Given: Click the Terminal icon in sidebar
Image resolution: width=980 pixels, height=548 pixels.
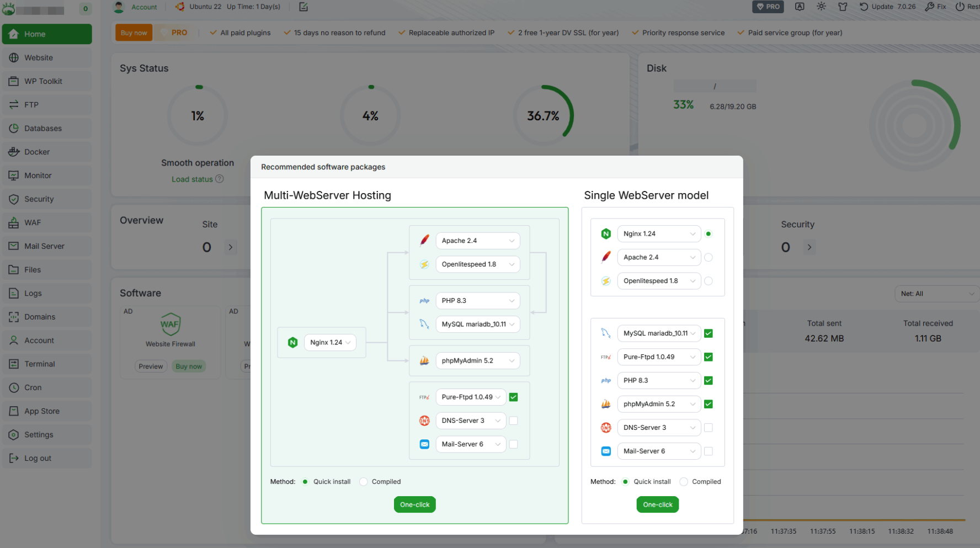Looking at the screenshot, I should pos(14,364).
